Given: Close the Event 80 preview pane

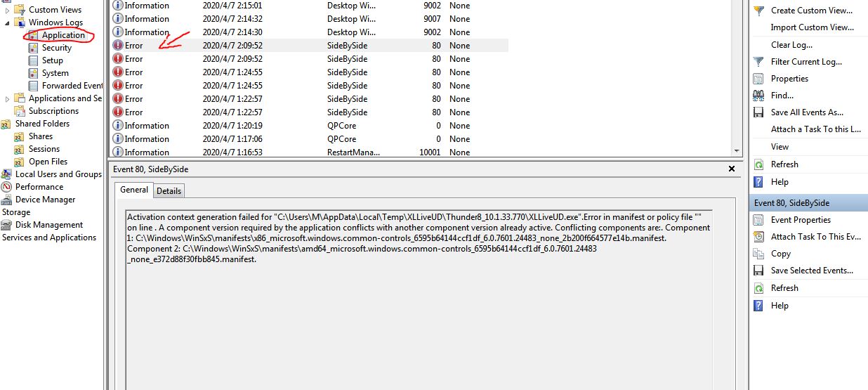Looking at the screenshot, I should (x=732, y=169).
